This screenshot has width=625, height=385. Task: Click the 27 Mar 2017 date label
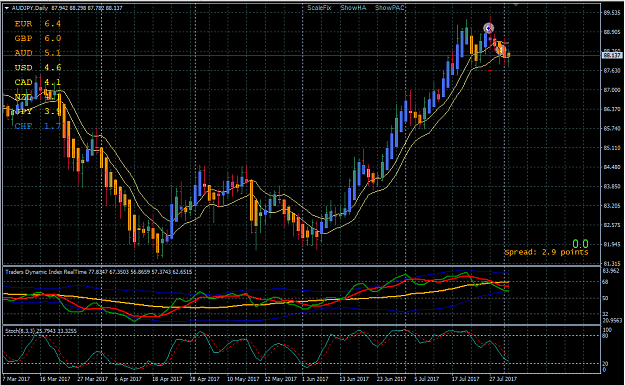coord(92,379)
